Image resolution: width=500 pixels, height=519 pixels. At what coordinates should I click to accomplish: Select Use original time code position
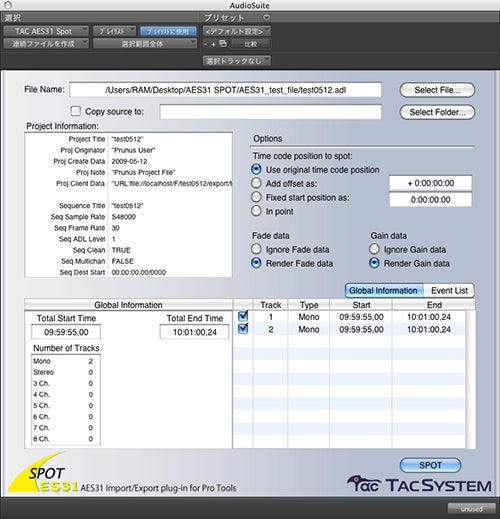pyautogui.click(x=256, y=169)
